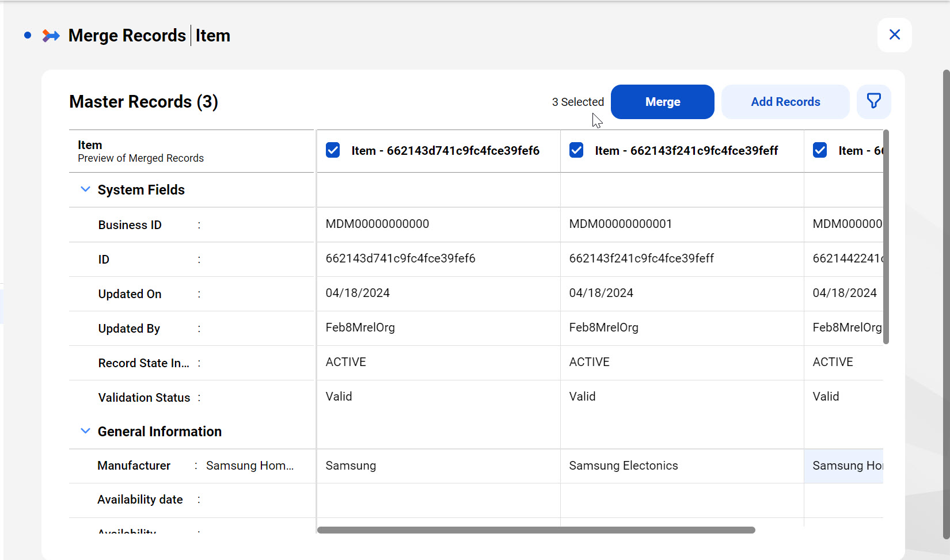Collapse the System Fields section
The height and width of the screenshot is (560, 950).
85,189
